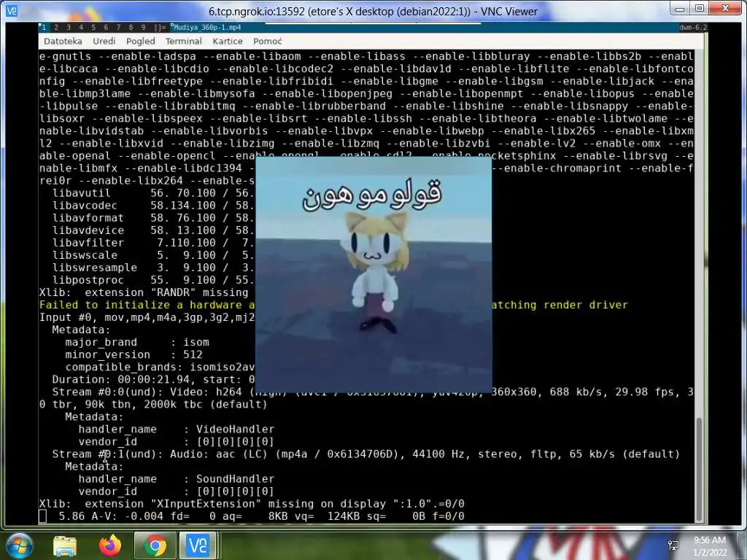This screenshot has height=560, width=747.
Task: Click the 'handler_name : SoundHandler' line
Action: 177,478
